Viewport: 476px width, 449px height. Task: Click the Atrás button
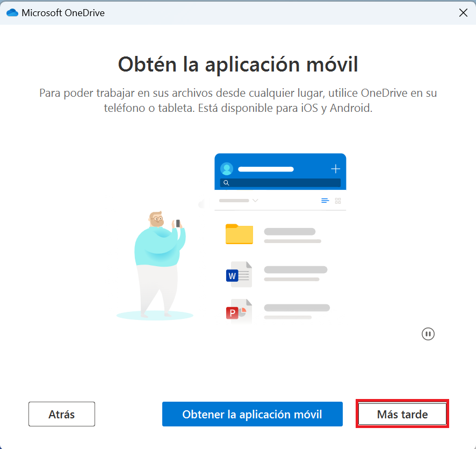62,414
